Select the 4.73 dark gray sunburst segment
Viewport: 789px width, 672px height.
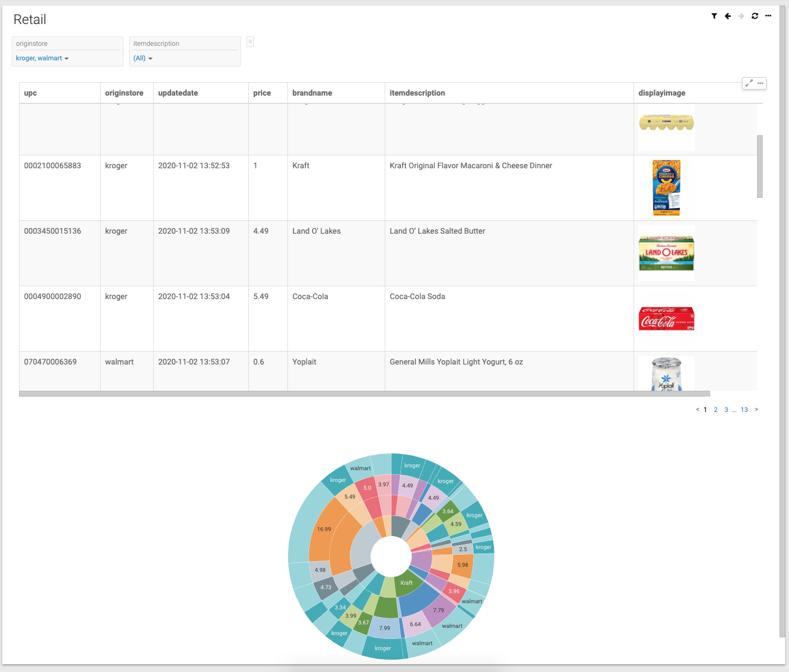pyautogui.click(x=326, y=588)
